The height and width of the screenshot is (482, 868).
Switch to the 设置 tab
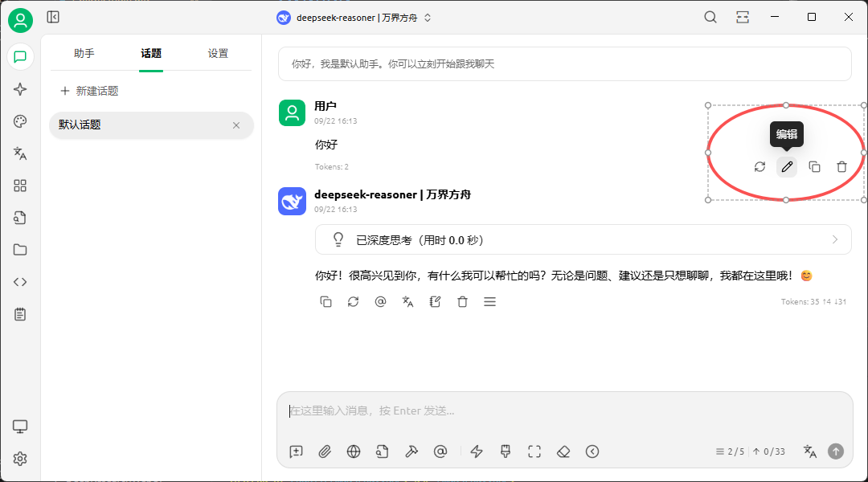tap(218, 54)
